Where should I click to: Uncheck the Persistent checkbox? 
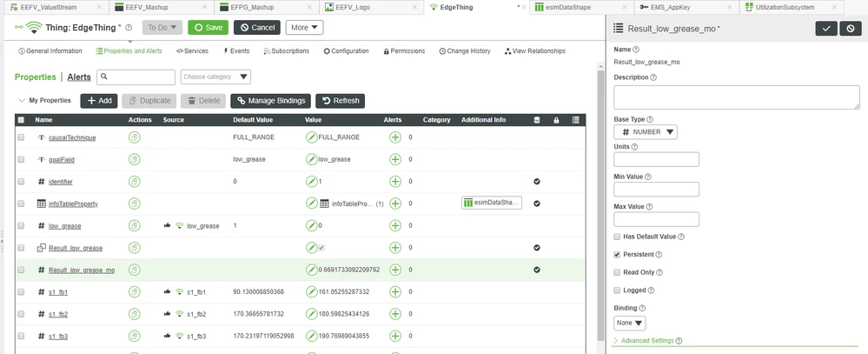click(x=617, y=255)
